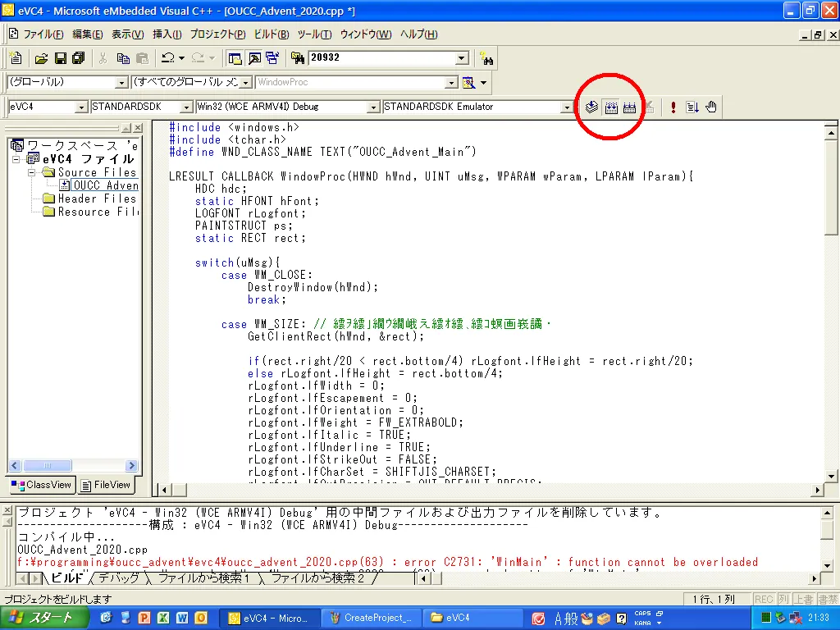Select the ワークスペース root item
The height and width of the screenshot is (630, 840).
(x=82, y=146)
